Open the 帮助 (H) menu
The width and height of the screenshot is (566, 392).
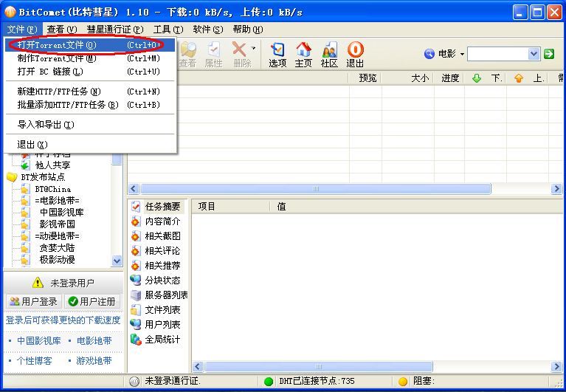(x=248, y=30)
